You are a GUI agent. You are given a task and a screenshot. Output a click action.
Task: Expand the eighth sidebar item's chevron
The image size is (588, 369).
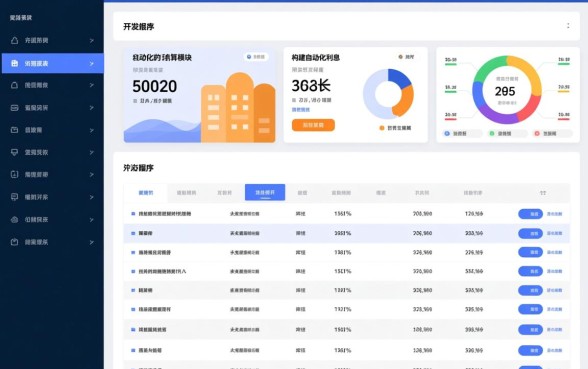click(x=92, y=197)
